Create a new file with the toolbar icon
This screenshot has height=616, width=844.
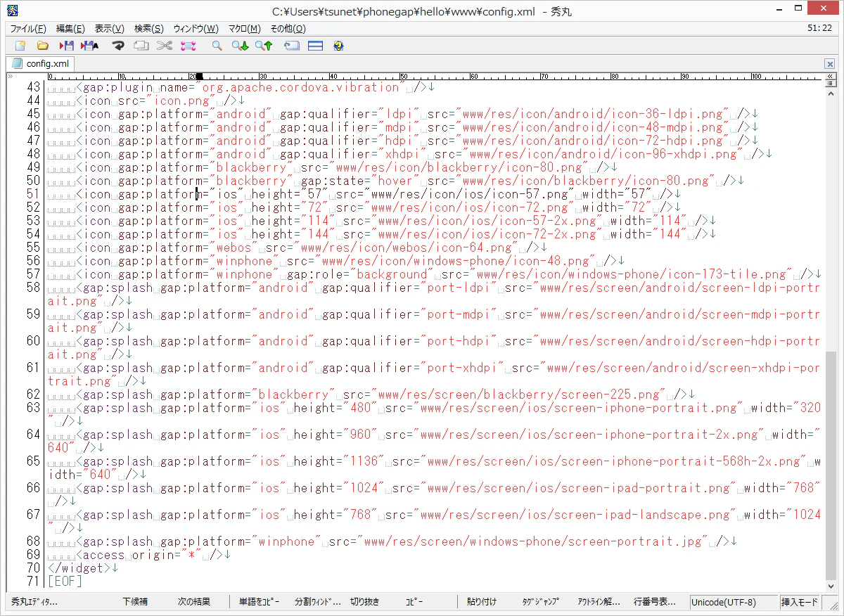point(20,46)
